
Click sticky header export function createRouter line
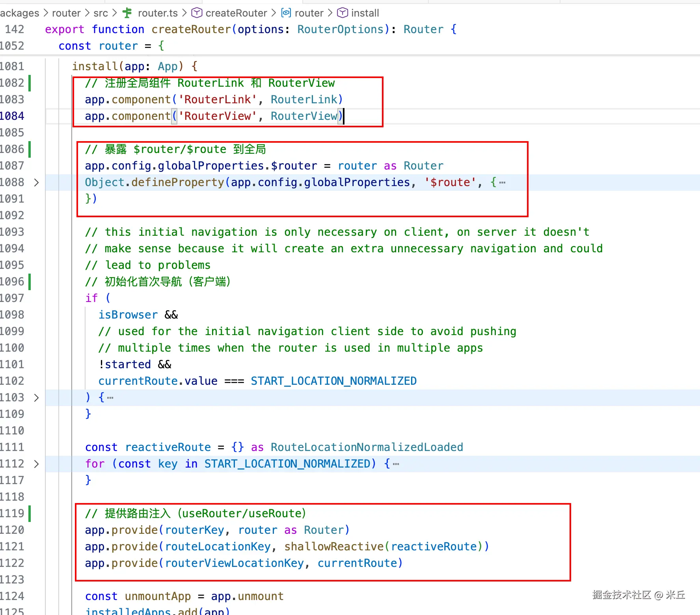pyautogui.click(x=251, y=30)
